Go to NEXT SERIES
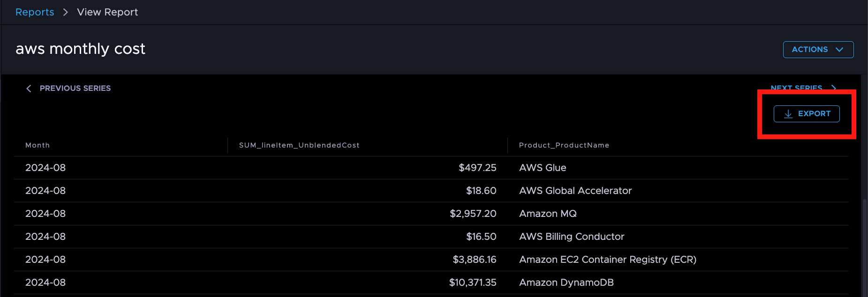Viewport: 868px width, 297px height. click(796, 88)
